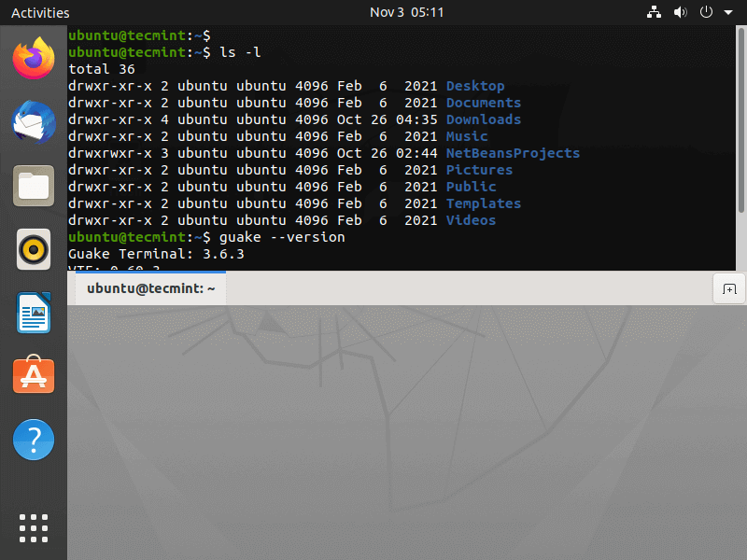Open the Activities overview

coord(41,12)
